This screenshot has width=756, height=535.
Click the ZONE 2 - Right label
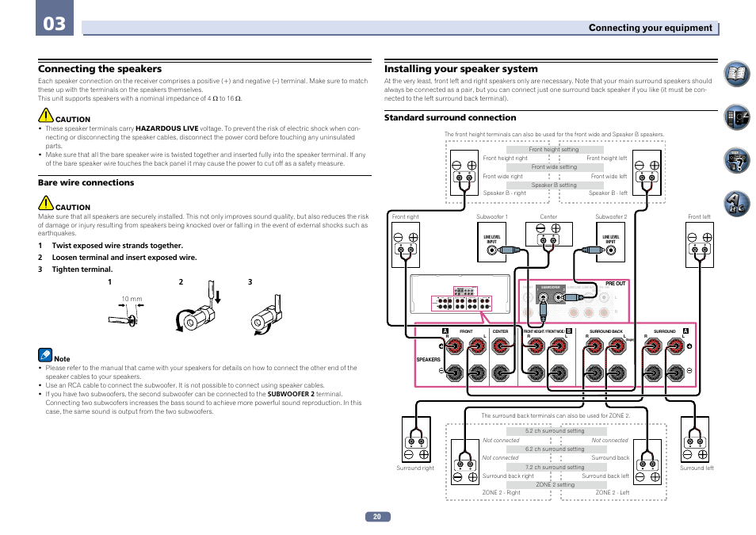502,492
